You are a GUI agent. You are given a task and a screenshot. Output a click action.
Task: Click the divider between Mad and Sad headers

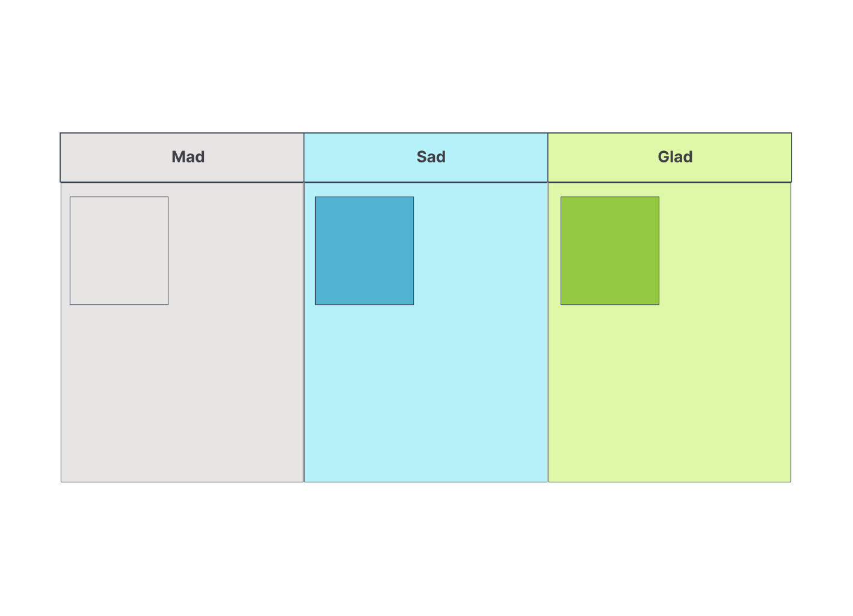[304, 158]
